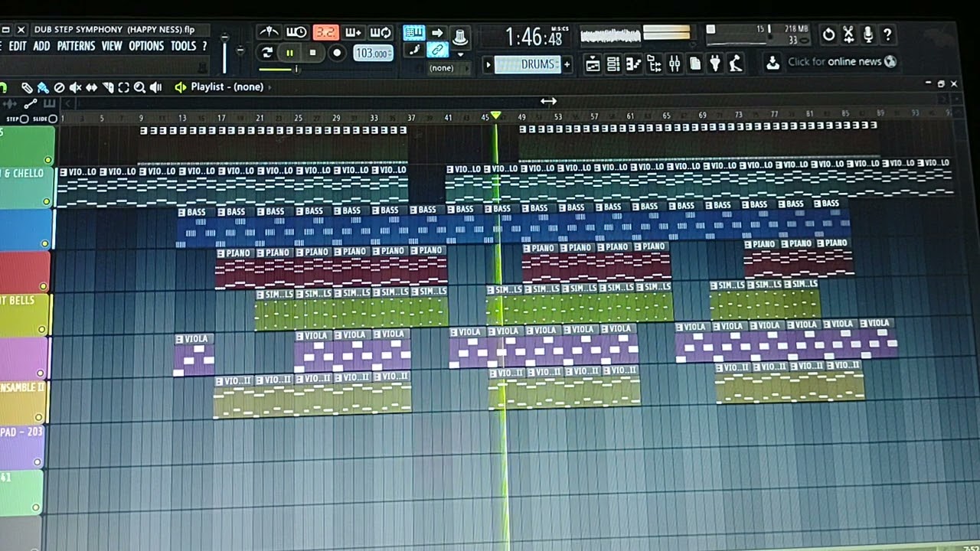Open undo history circular arrow icon
This screenshot has width=980, height=551.
[828, 35]
